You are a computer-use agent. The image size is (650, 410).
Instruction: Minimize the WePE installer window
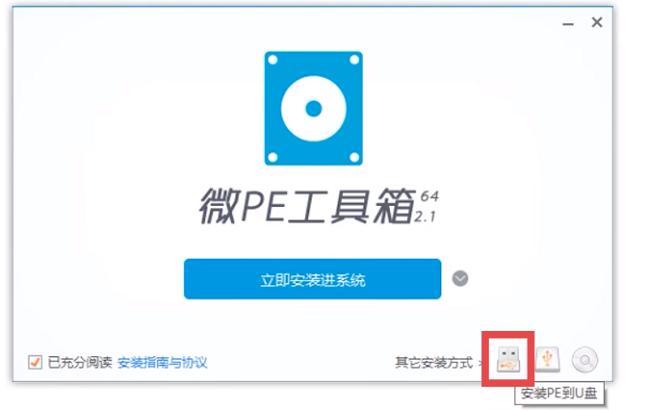[568, 24]
